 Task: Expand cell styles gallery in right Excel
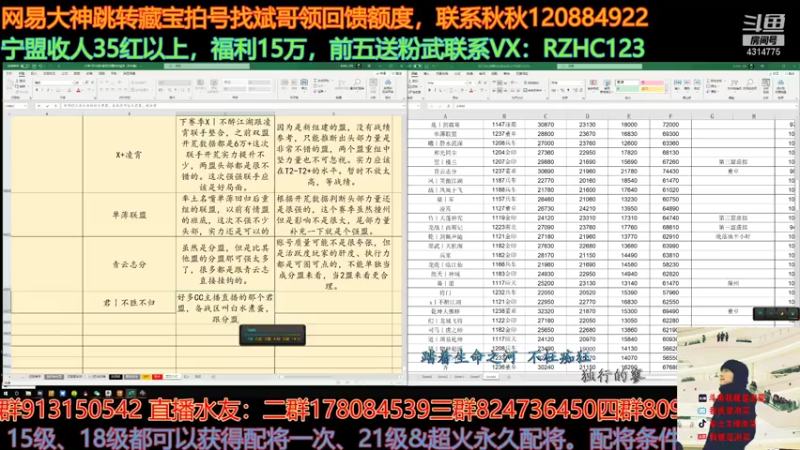coord(666,90)
